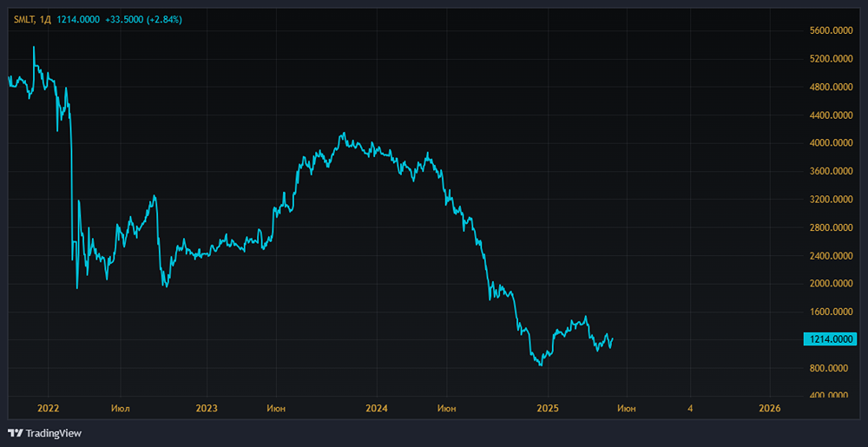
Task: Click the TradingView wordmark text
Action: (54, 432)
